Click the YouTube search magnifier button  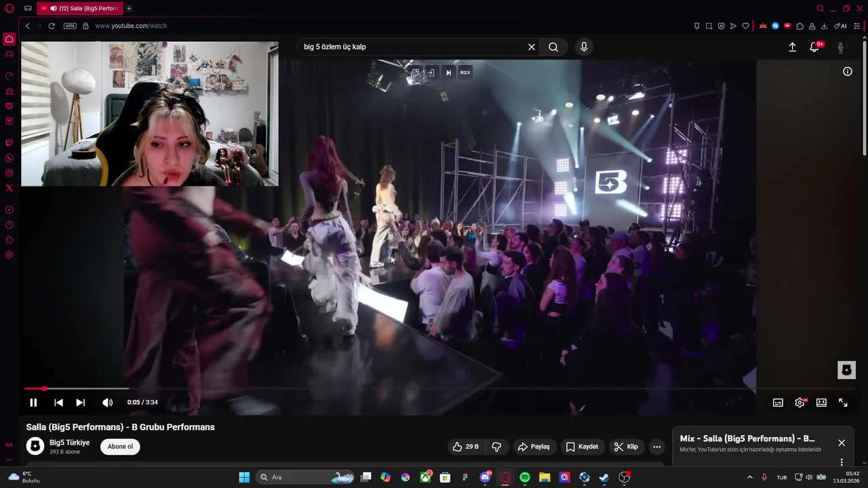pyautogui.click(x=553, y=47)
